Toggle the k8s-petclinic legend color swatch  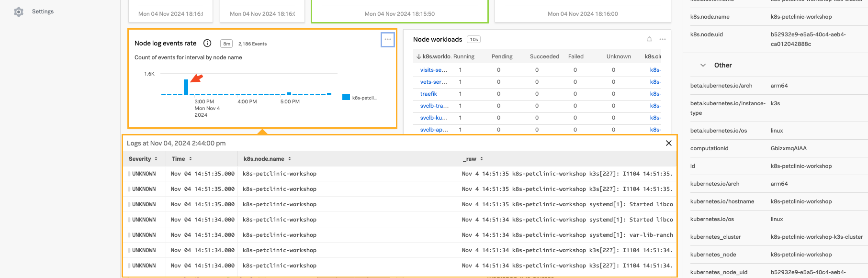click(x=346, y=98)
